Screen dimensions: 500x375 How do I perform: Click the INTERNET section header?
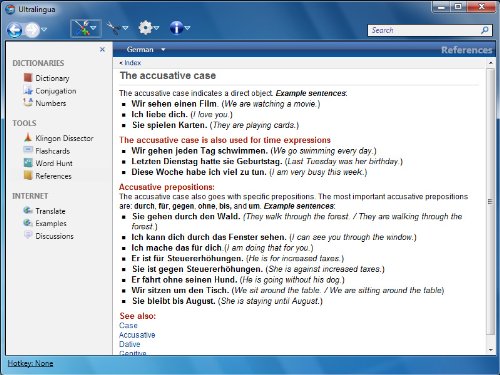[30, 196]
